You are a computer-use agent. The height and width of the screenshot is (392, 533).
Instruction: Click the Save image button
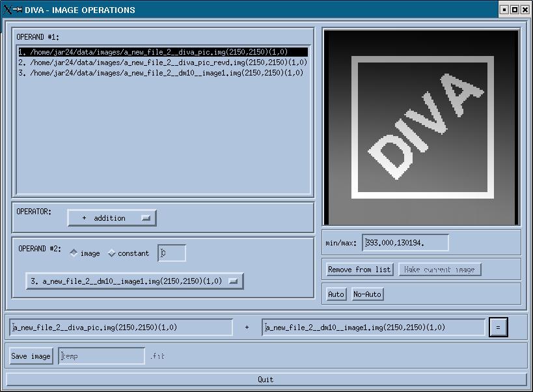31,356
